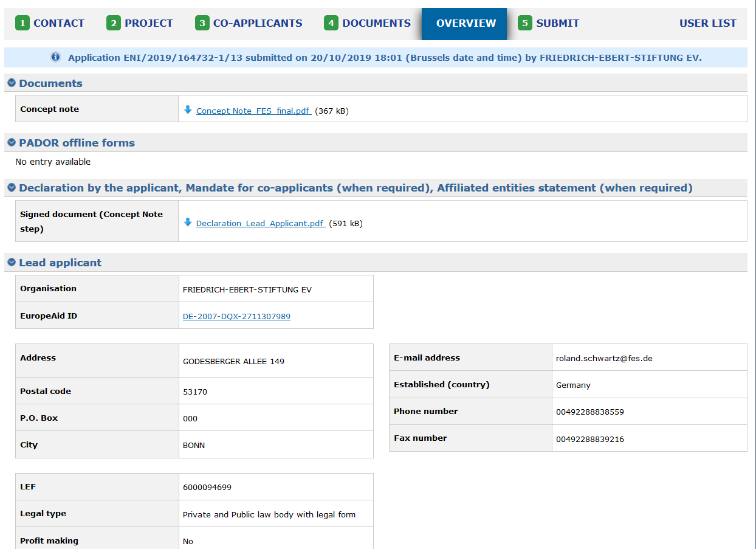The width and height of the screenshot is (756, 549).
Task: Go to the Co-applicants tab
Action: 257,24
